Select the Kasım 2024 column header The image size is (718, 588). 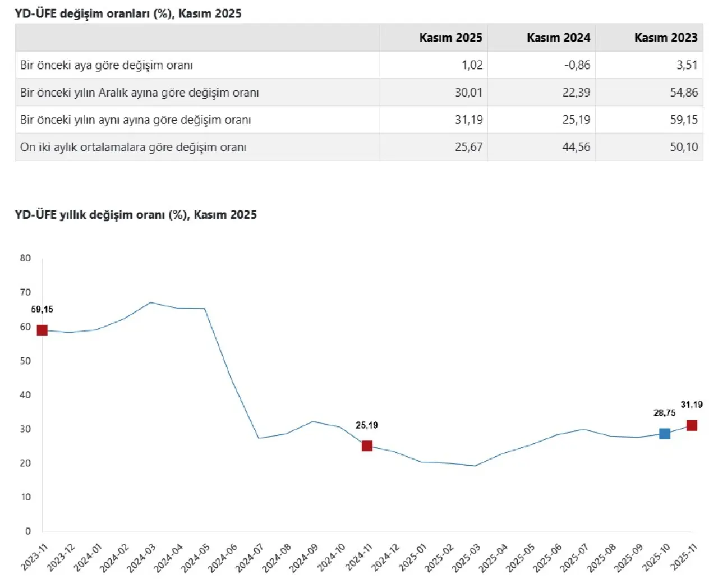[558, 38]
